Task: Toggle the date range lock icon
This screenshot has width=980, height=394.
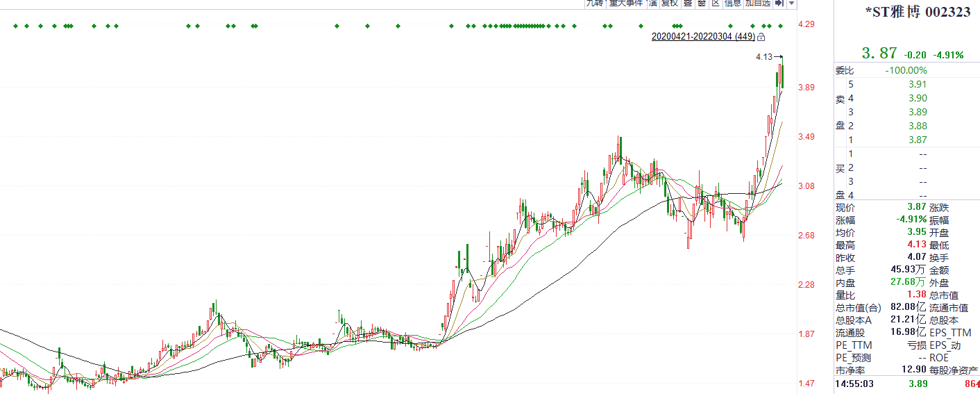Action: coord(761,37)
